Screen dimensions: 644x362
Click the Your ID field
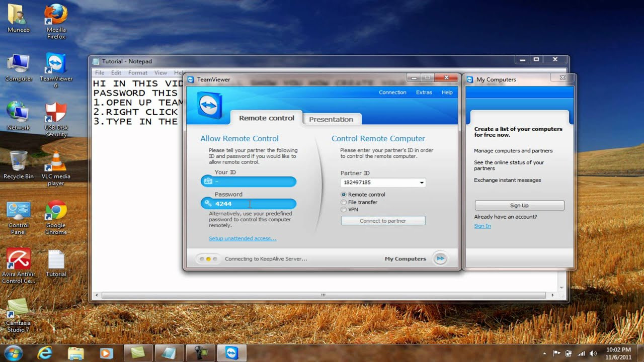249,182
